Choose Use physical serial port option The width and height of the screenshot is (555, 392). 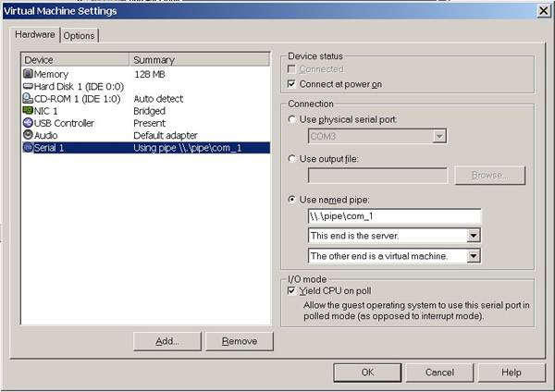[x=291, y=119]
